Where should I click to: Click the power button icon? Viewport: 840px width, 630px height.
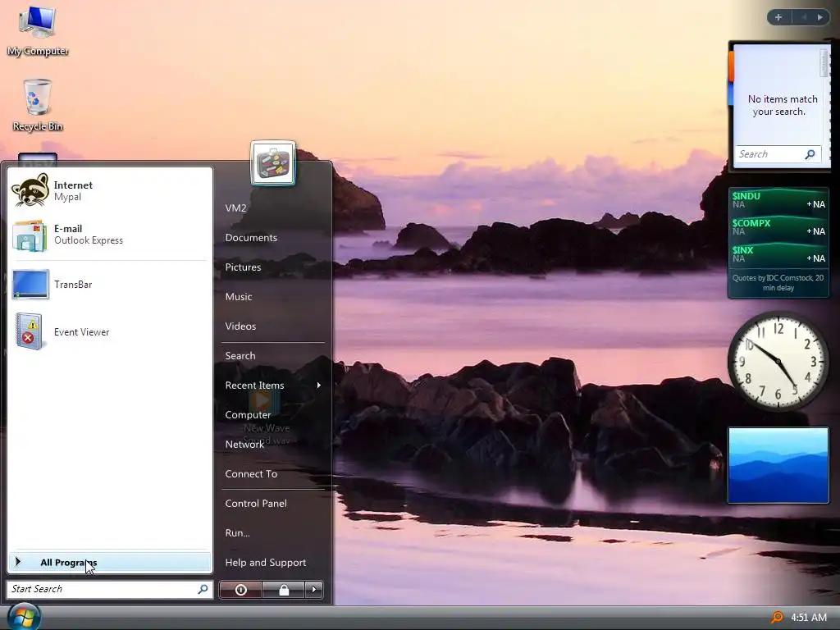coord(240,590)
